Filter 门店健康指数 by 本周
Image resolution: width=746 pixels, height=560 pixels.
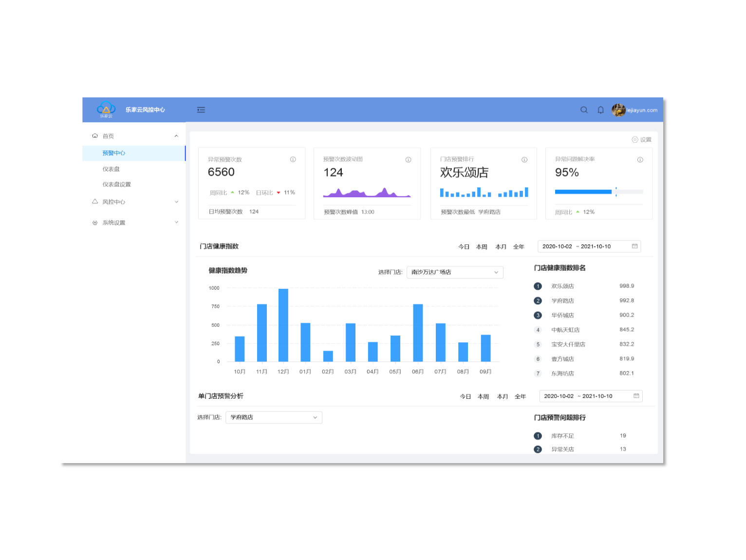tap(482, 247)
